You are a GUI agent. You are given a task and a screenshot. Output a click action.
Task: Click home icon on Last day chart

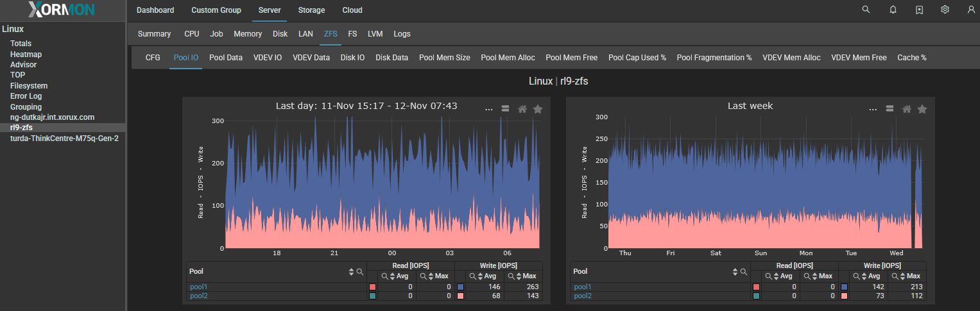coord(522,109)
